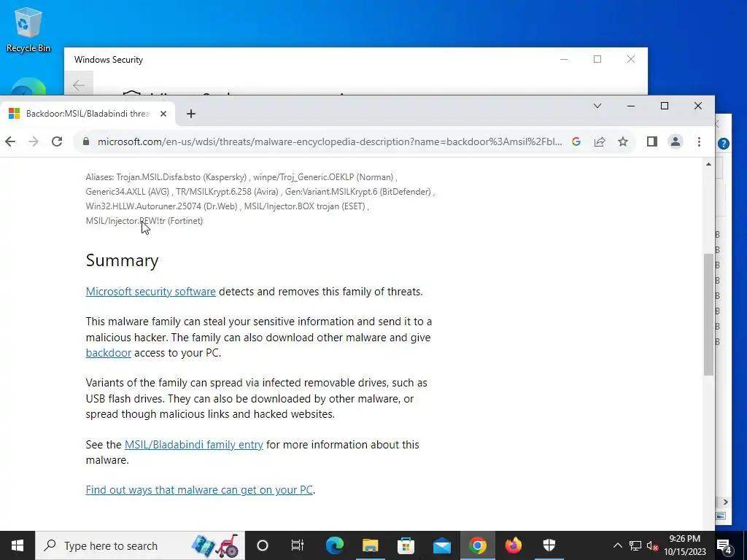Open Chrome three-dot menu
This screenshot has height=560, width=747.
[x=699, y=141]
